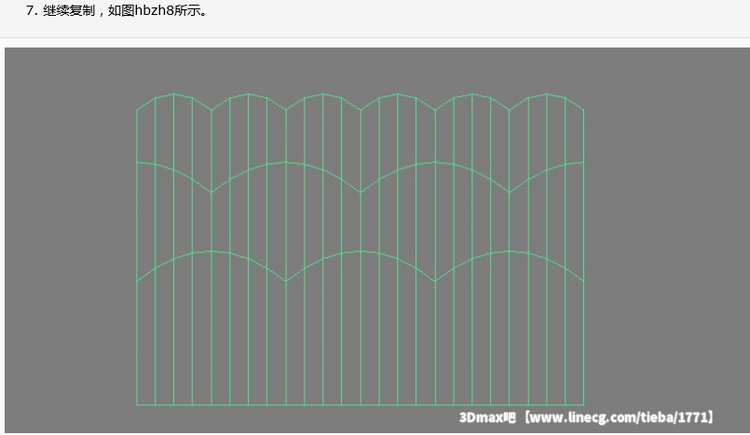Open the green wireframe tutorial image
The image size is (750, 435).
[x=377, y=240]
